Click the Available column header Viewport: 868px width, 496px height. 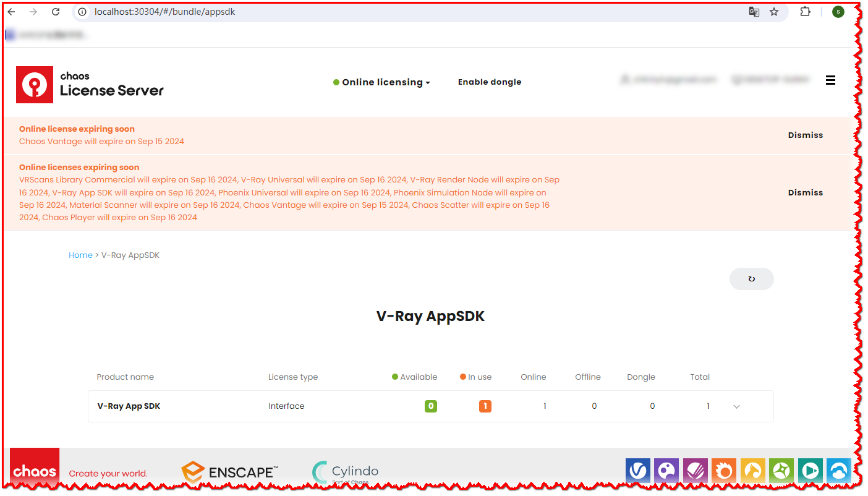pos(414,377)
